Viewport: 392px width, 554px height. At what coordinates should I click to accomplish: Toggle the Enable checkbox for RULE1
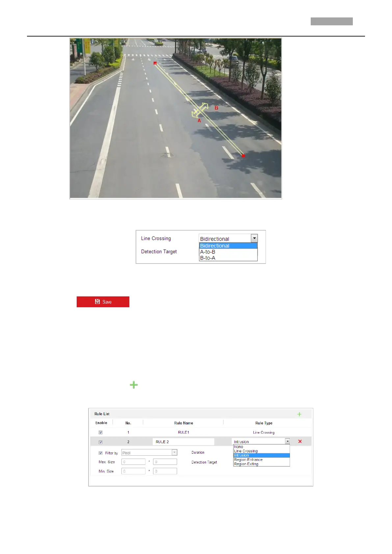pos(100,432)
